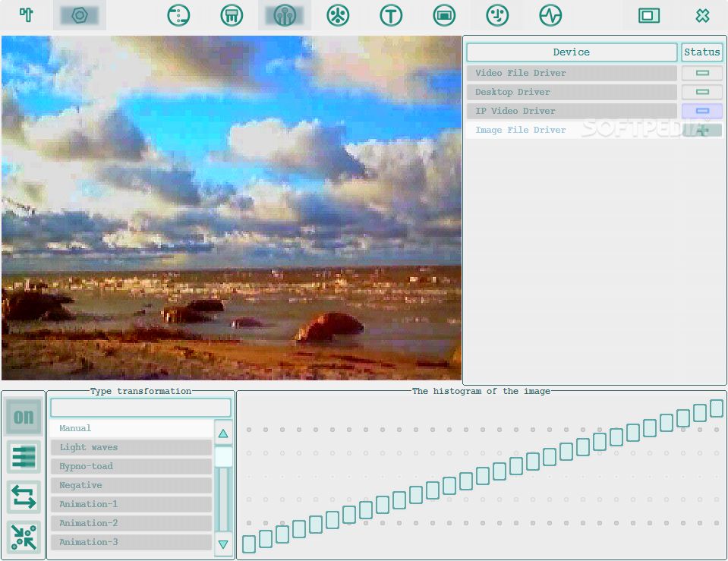
Task: Toggle status of IP Video Driver
Action: (x=702, y=111)
